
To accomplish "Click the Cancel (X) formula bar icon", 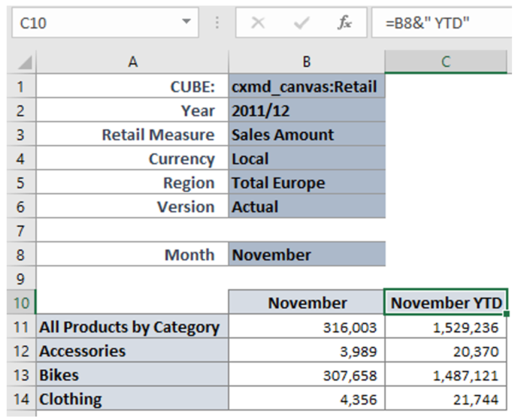I will (258, 23).
